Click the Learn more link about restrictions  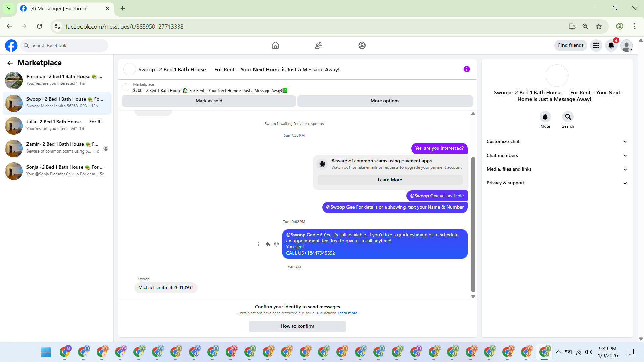(347, 313)
